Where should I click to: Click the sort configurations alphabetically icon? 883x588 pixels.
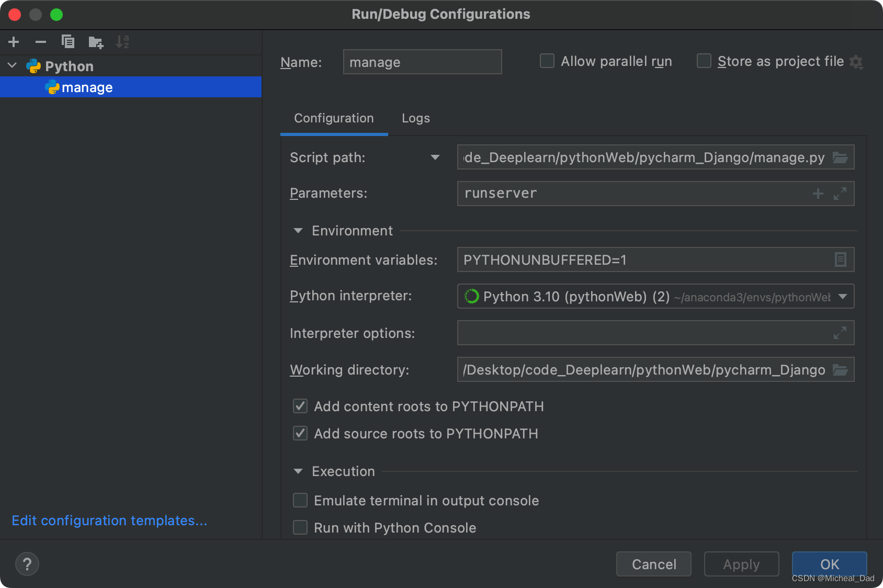122,42
